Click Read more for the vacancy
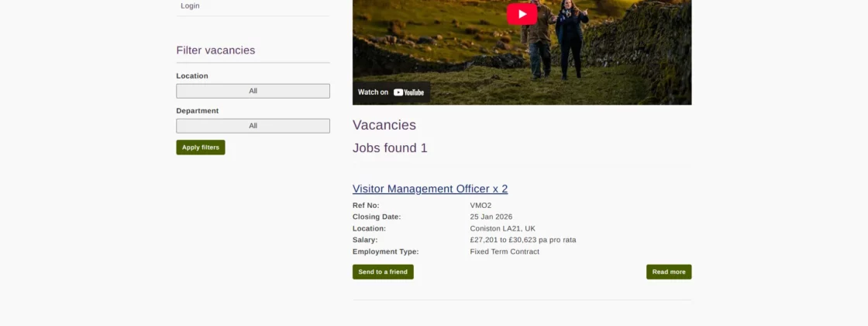Viewport: 868px width, 326px height. pos(669,272)
